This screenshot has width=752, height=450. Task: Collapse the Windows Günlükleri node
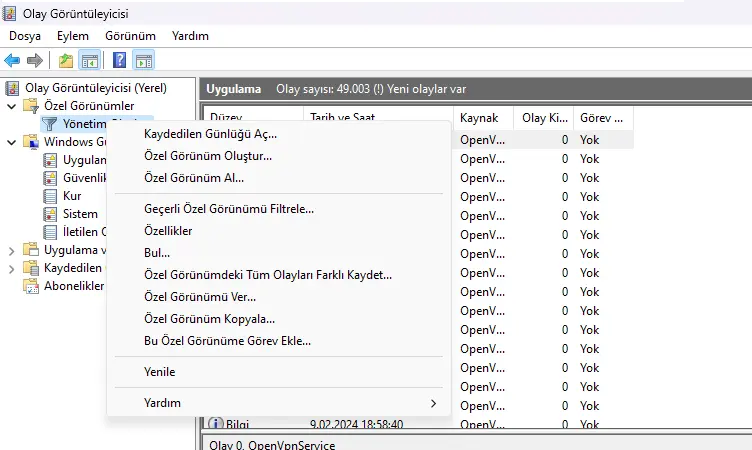pos(12,142)
